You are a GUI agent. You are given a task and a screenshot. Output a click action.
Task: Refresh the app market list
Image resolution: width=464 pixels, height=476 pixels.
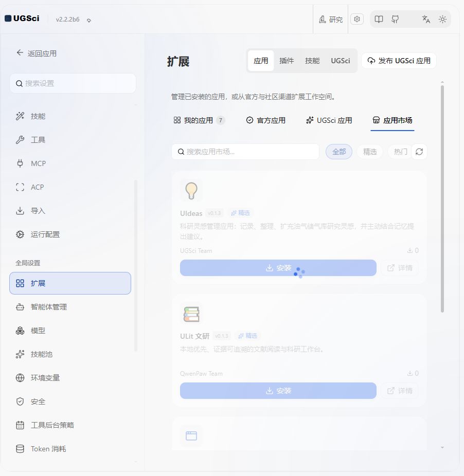pyautogui.click(x=419, y=152)
